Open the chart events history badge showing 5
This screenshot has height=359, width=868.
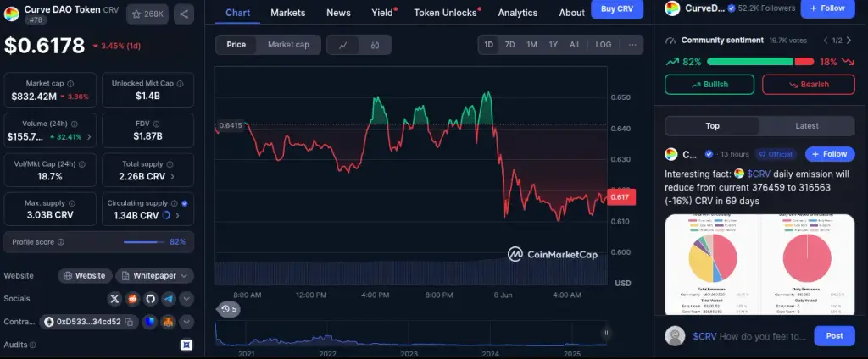[229, 309]
